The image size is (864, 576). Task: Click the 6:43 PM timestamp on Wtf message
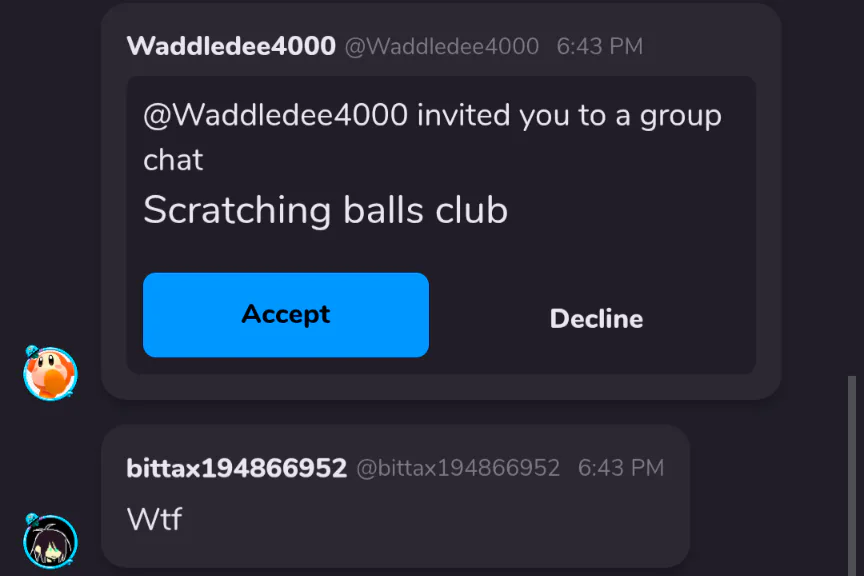(x=621, y=468)
